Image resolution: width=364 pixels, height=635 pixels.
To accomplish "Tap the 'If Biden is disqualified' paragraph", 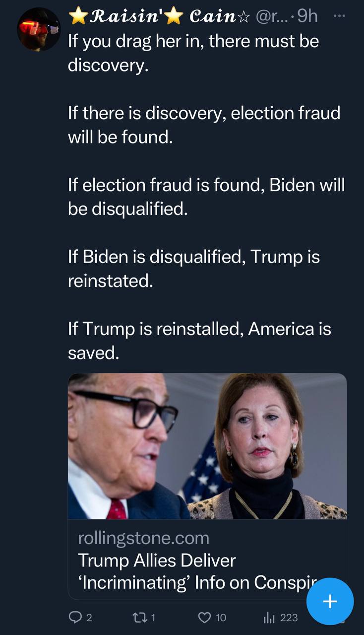I will tap(193, 269).
